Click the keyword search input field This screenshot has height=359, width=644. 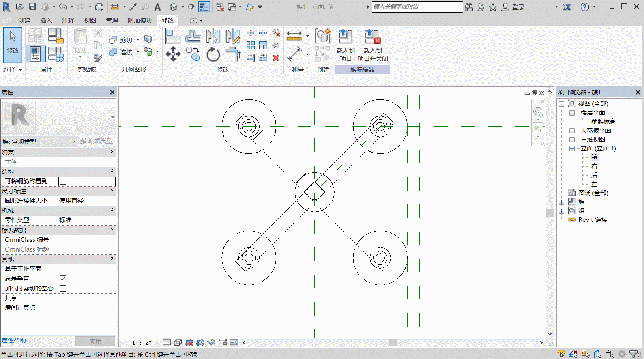pyautogui.click(x=417, y=7)
